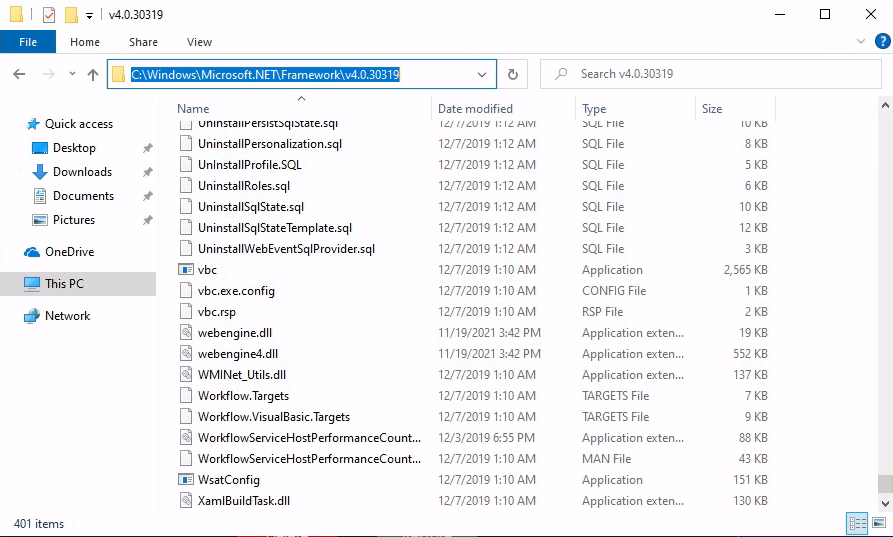The image size is (893, 537).
Task: Switch to large icons view
Action: (880, 523)
